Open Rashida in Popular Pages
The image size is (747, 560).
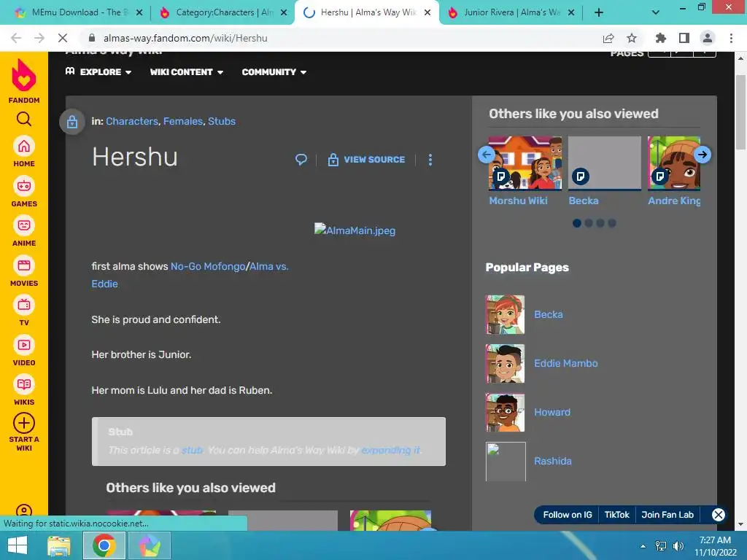553,461
